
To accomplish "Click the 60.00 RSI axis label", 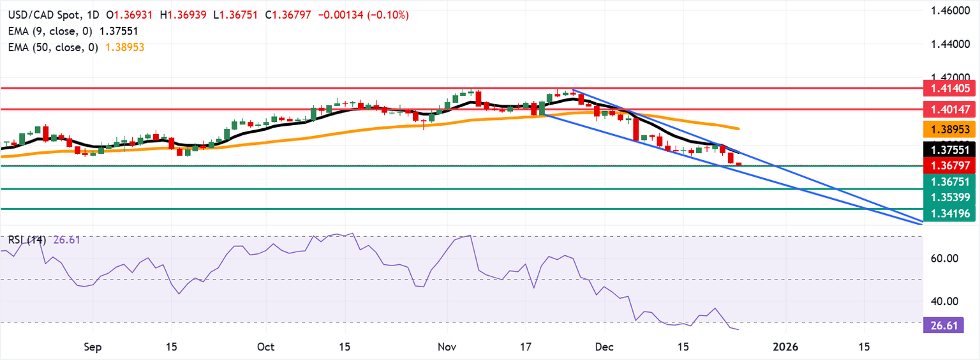I will (944, 259).
